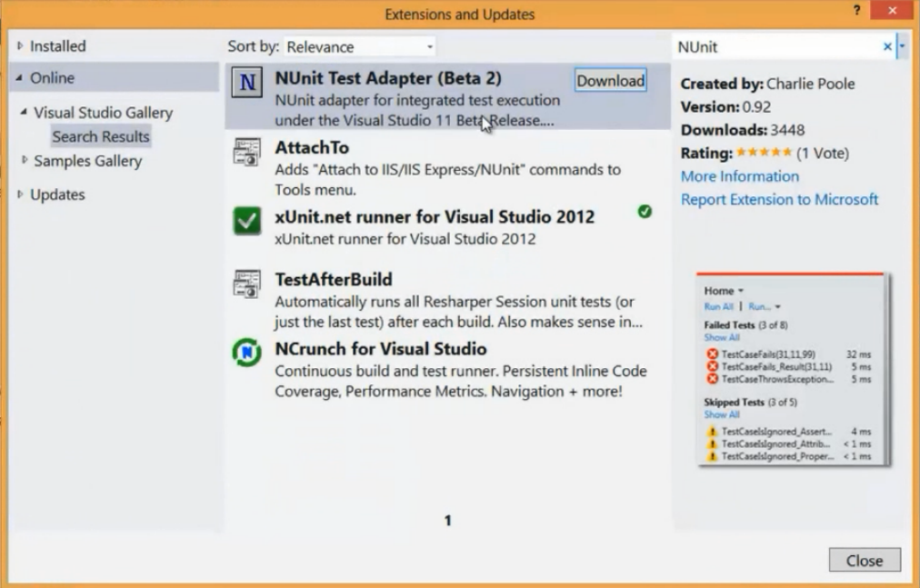This screenshot has height=588, width=920.
Task: Close the Extensions and Updates dialog
Action: tap(865, 561)
